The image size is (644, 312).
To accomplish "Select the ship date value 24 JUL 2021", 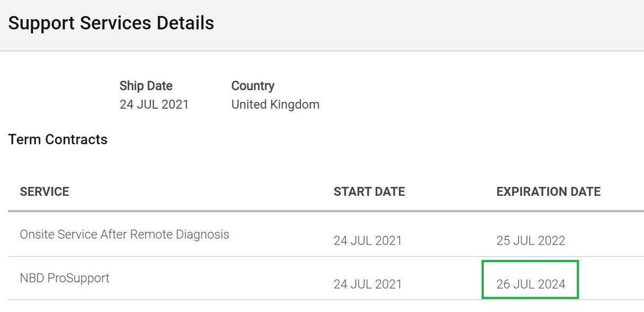I will click(154, 105).
